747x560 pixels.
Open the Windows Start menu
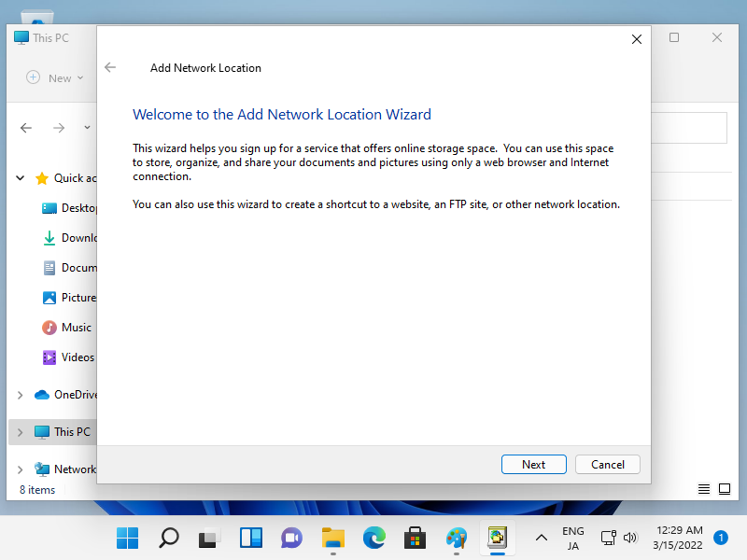[x=128, y=538]
